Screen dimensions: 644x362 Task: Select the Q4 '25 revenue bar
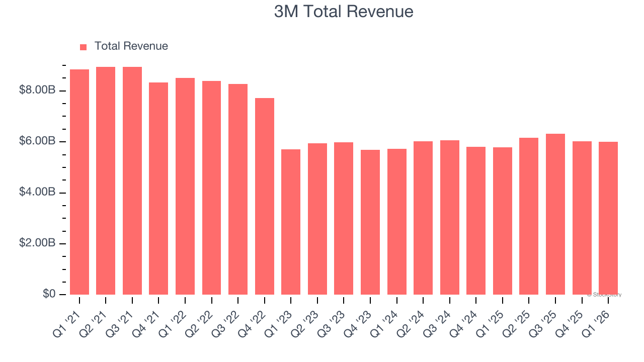(x=582, y=218)
